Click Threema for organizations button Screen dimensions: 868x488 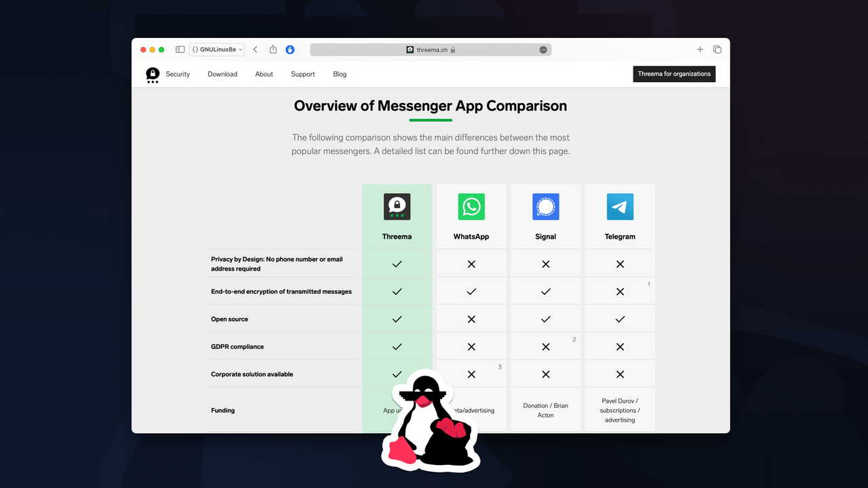pyautogui.click(x=674, y=74)
